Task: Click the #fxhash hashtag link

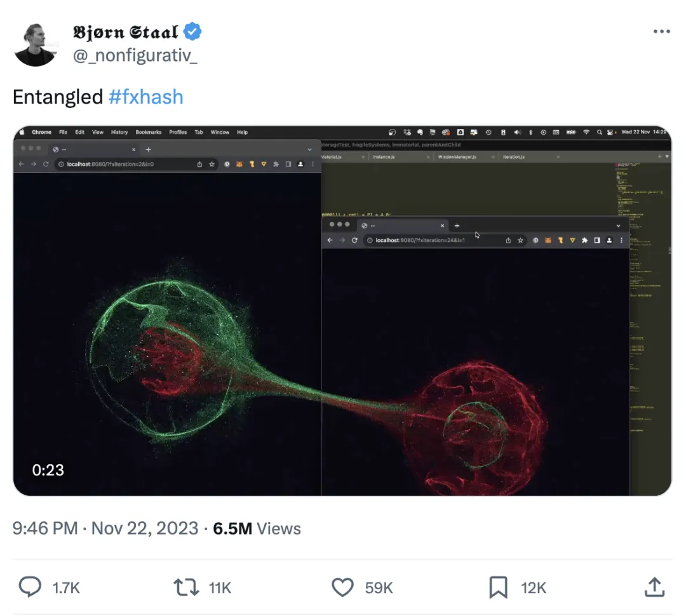Action: tap(146, 97)
